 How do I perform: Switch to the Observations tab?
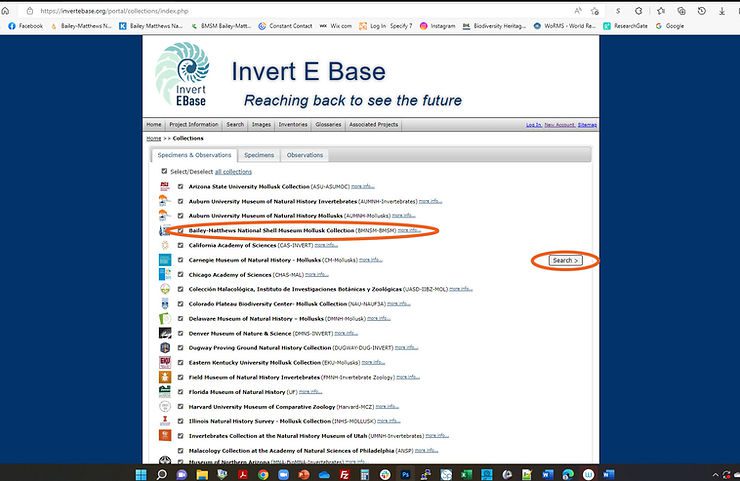coord(305,155)
